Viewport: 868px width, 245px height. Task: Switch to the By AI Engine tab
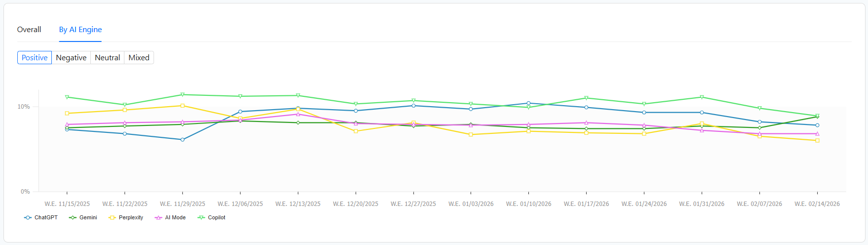coord(80,30)
